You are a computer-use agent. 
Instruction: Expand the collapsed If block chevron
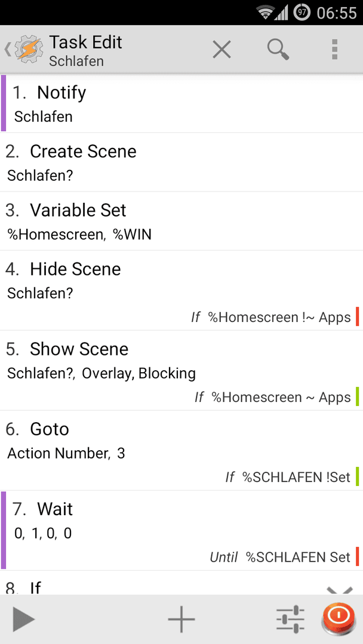(x=340, y=590)
